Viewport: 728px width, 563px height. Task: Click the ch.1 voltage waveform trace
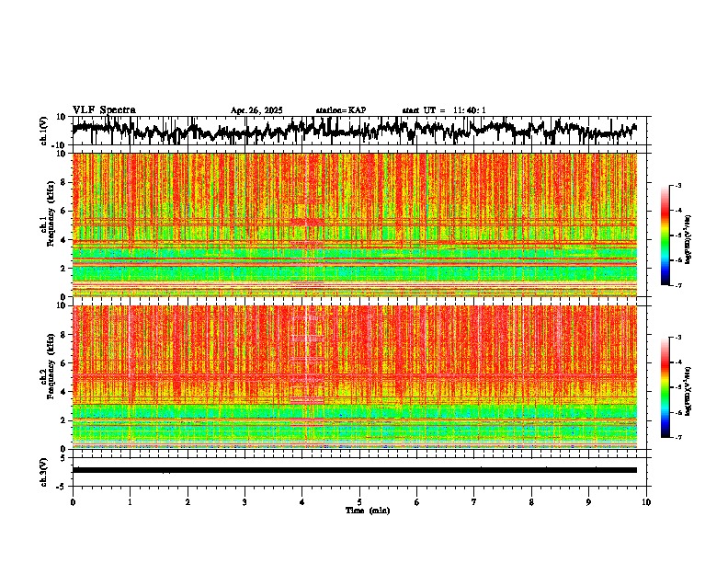354,130
